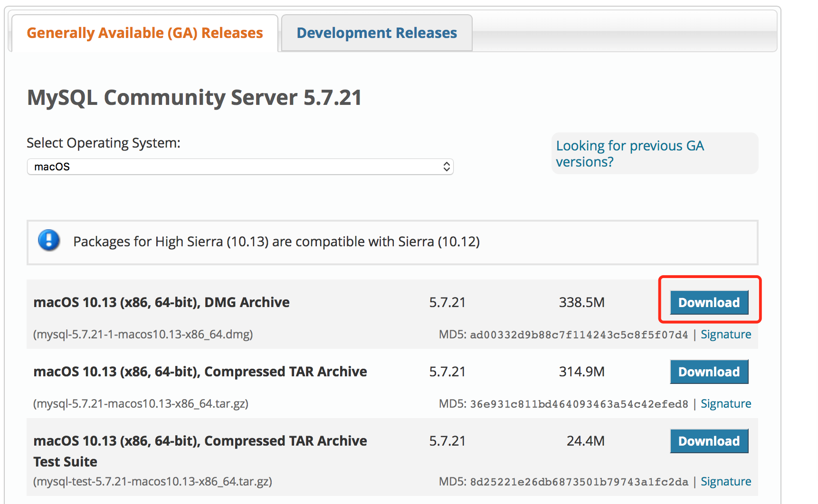Click the mysql-5.7.21-1-macos10.13-x86_64.dmg filename
Image resolution: width=818 pixels, height=504 pixels.
(x=143, y=335)
